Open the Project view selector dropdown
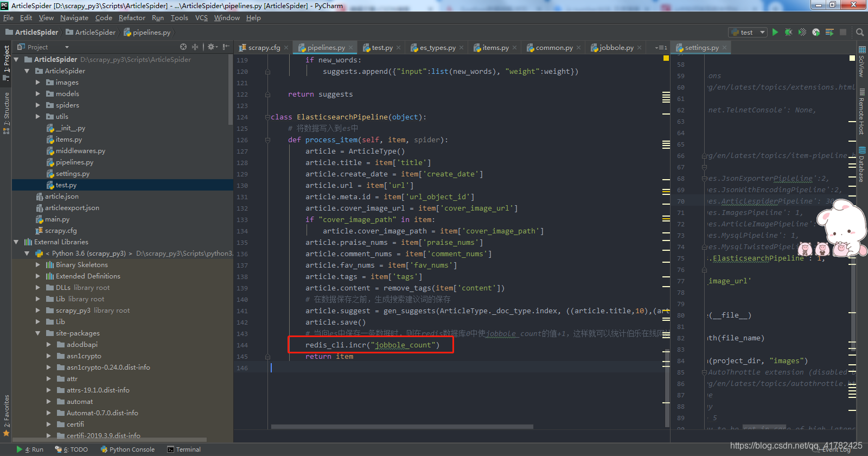The height and width of the screenshot is (456, 868). [x=67, y=47]
